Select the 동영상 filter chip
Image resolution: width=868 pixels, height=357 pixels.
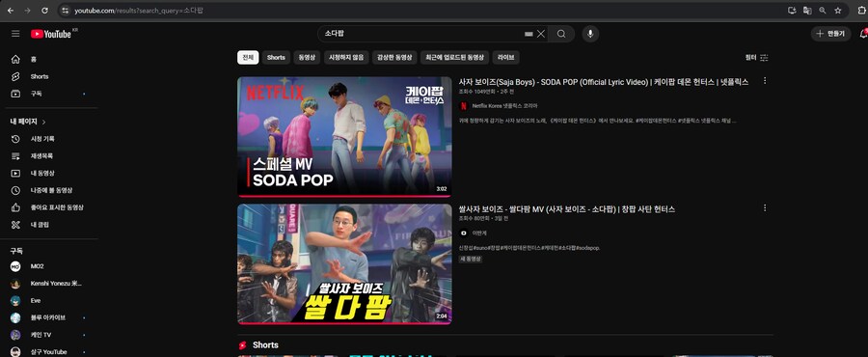[307, 58]
